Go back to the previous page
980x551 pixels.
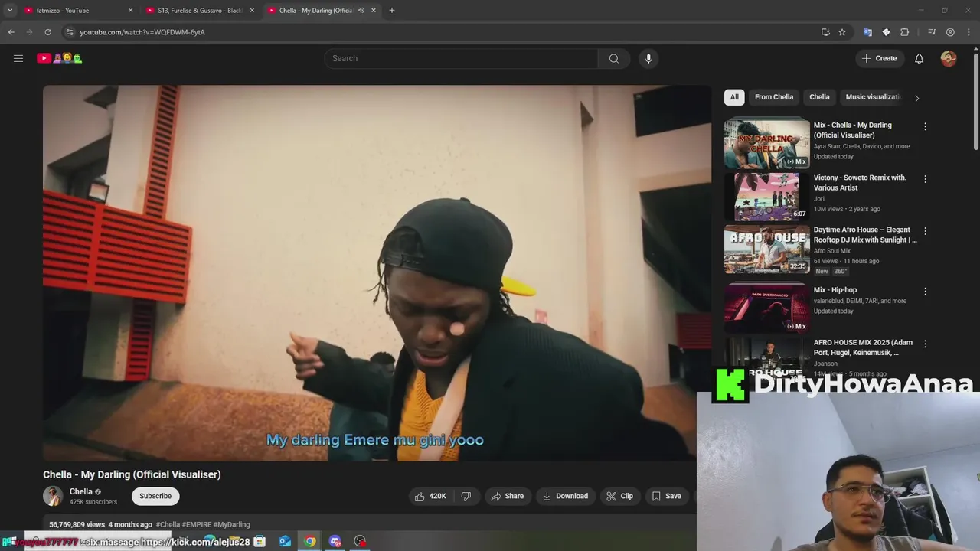(11, 32)
